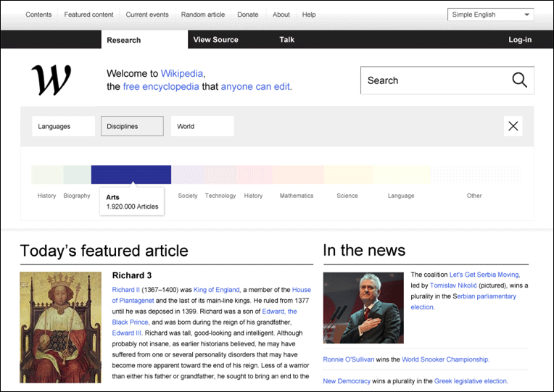Click the Society discipline label
Image resolution: width=554 pixels, height=392 pixels.
coord(188,196)
